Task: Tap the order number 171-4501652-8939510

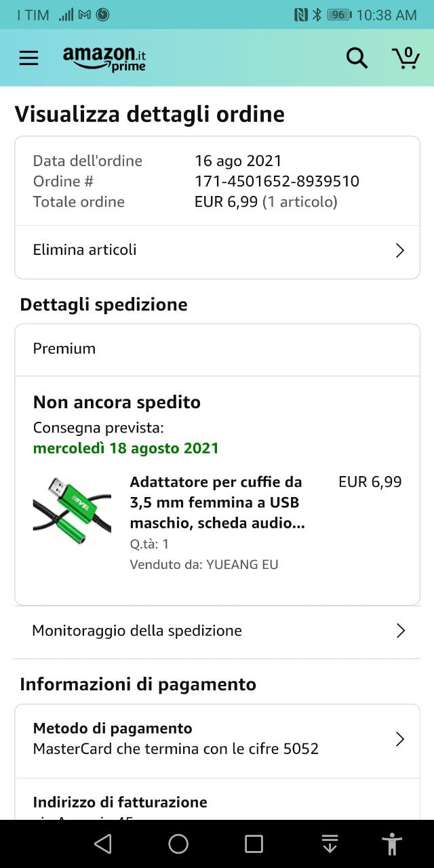Action: click(x=277, y=182)
